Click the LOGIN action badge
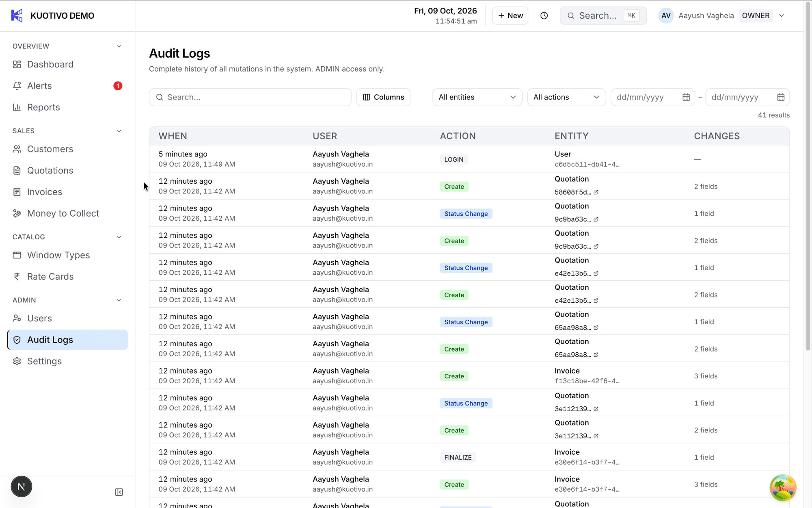812x508 pixels. [454, 159]
